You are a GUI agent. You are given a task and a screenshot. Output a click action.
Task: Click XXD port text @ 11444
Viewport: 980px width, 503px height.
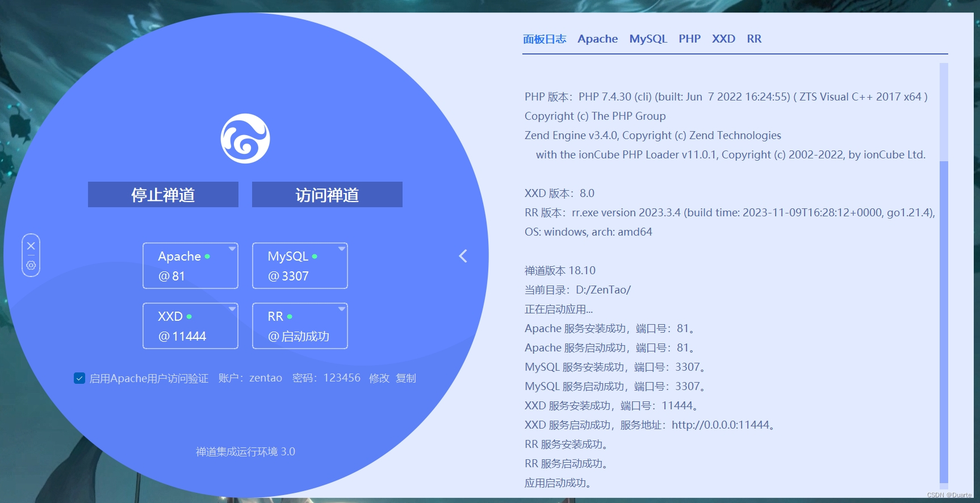(x=182, y=336)
